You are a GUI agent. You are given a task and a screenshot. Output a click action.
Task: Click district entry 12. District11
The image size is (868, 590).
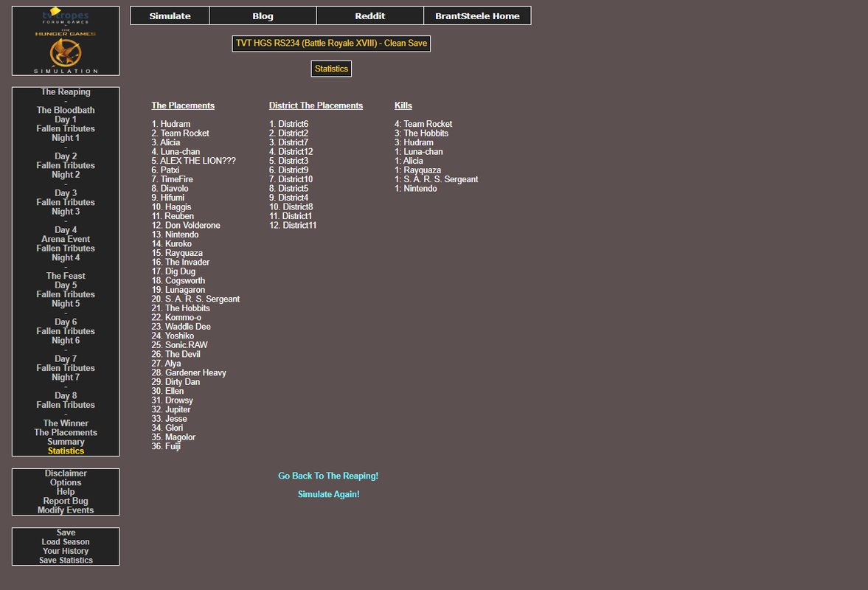(293, 225)
